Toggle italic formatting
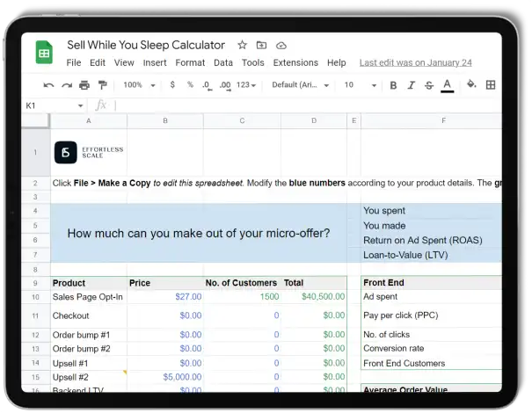The height and width of the screenshot is (413, 532). tap(411, 85)
